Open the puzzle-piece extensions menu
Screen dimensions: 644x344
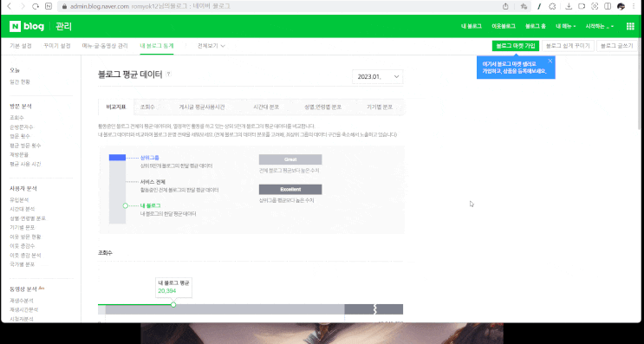point(552,6)
